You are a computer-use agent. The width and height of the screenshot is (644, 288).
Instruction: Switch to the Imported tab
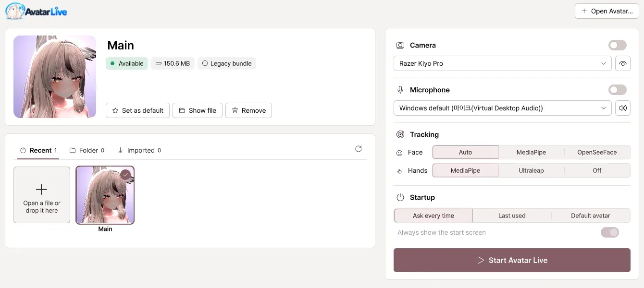point(139,150)
